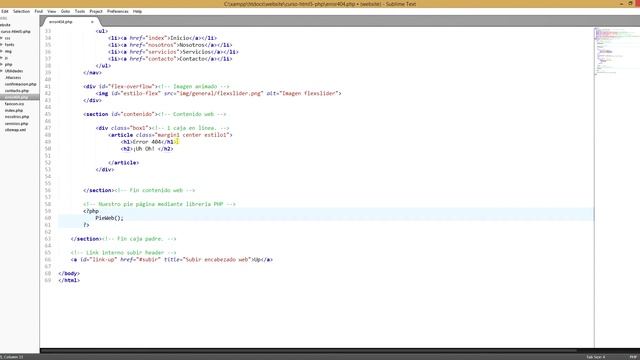
Task: Open the Help menu
Action: [x=138, y=11]
